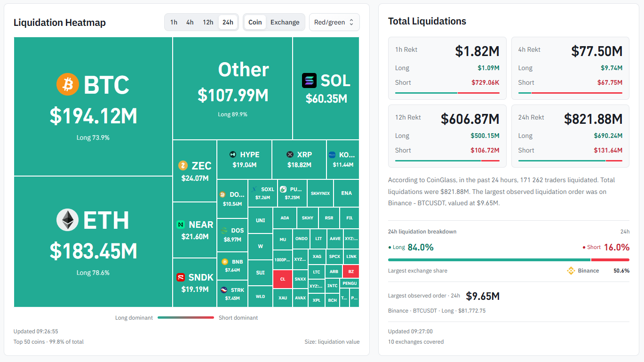Click the Binance logo by largest exchange share
The height and width of the screenshot is (362, 644).
click(571, 271)
